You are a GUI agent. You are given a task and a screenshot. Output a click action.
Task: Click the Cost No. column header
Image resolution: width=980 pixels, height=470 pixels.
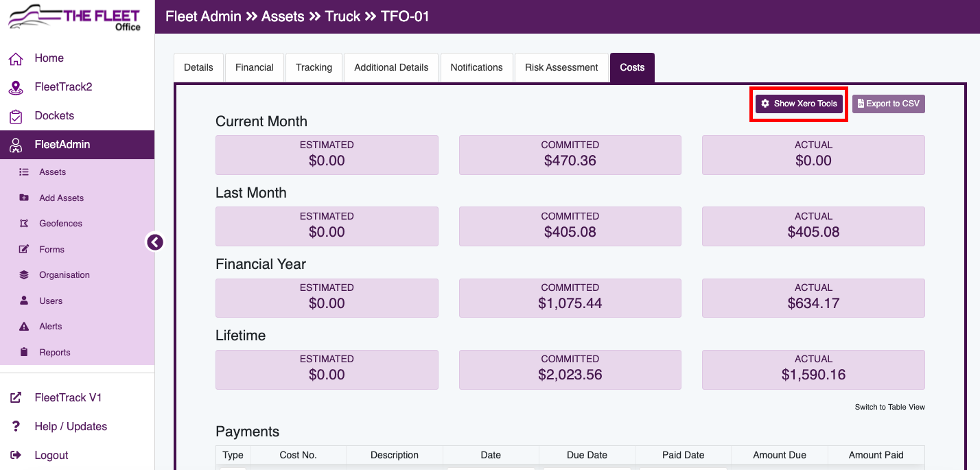[x=299, y=455]
